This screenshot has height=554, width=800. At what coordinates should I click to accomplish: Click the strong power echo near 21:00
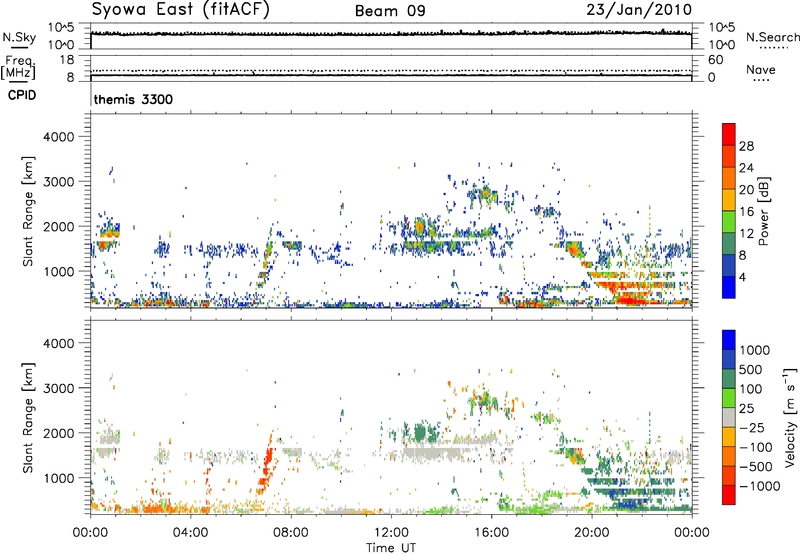[x=628, y=298]
